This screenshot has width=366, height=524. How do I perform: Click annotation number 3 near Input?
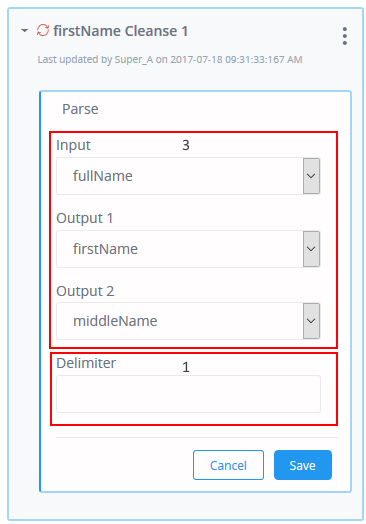[x=186, y=145]
